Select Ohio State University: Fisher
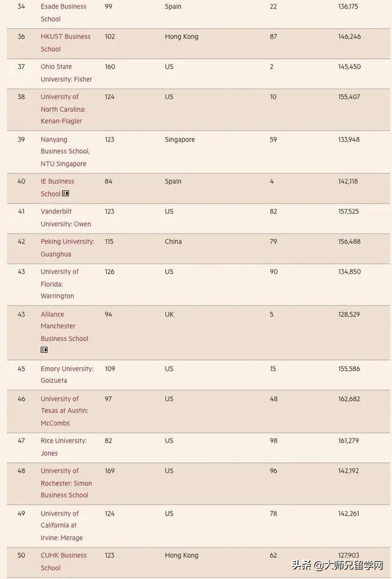392x579 pixels. (66, 73)
